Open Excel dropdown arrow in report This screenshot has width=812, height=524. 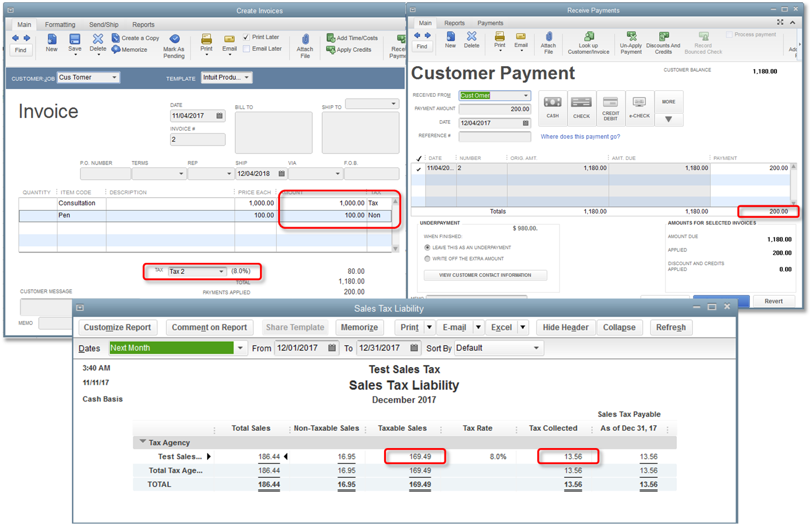click(523, 327)
